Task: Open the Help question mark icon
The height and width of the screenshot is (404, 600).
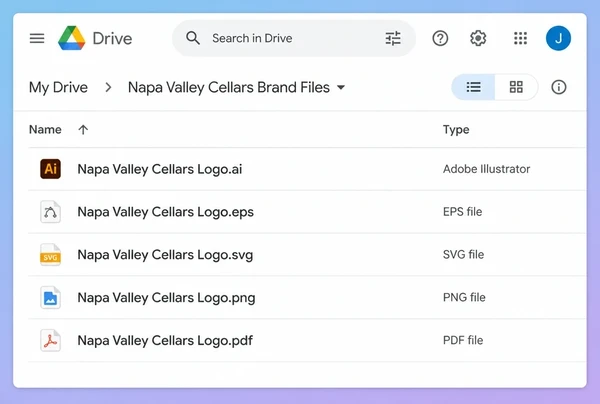Action: click(x=440, y=38)
